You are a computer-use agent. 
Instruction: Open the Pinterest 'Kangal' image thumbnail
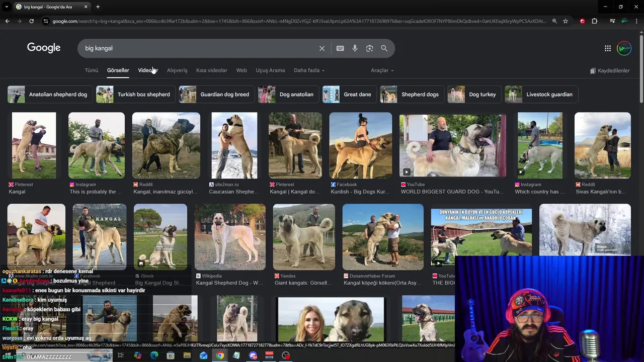pyautogui.click(x=34, y=145)
